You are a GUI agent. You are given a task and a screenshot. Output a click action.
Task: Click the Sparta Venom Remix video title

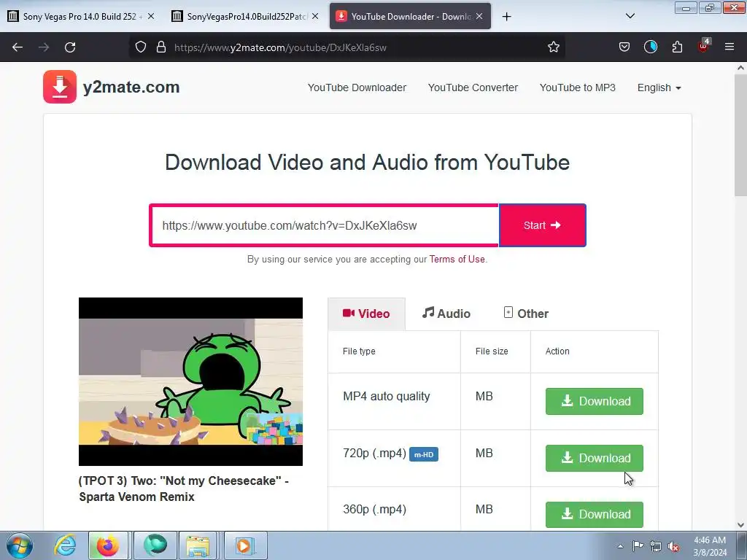point(183,489)
